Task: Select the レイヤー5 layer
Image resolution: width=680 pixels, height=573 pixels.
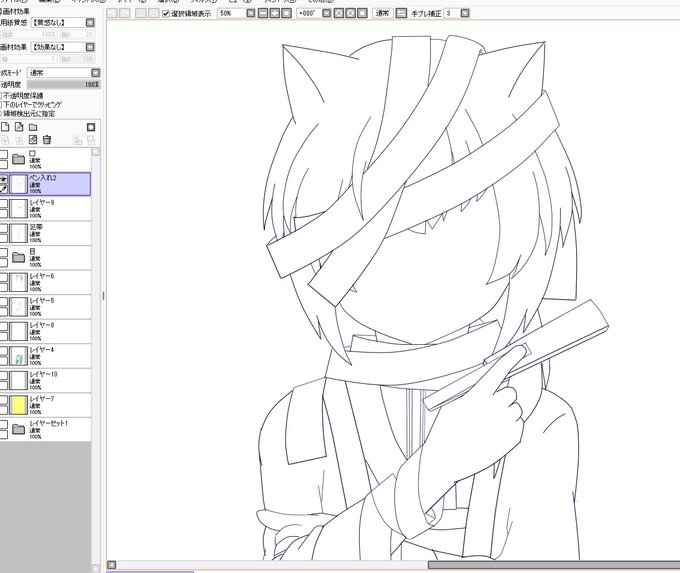Action: coord(46,307)
